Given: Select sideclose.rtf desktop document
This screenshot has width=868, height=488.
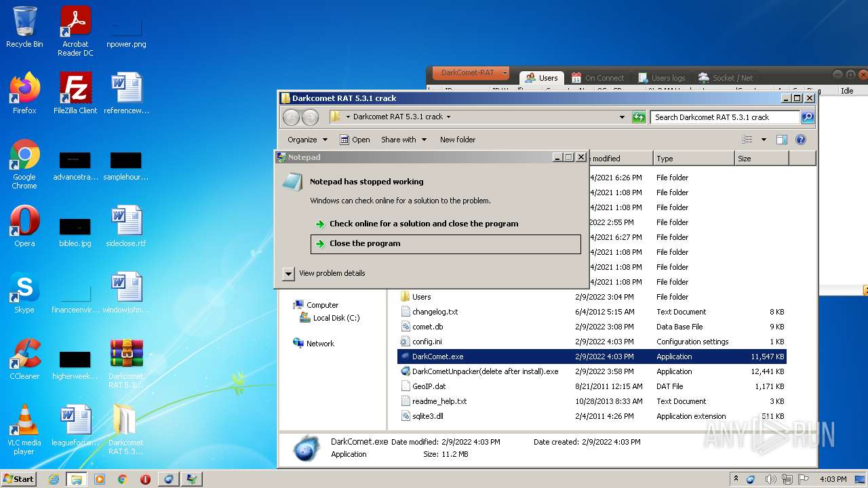Looking at the screenshot, I should pyautogui.click(x=126, y=226).
